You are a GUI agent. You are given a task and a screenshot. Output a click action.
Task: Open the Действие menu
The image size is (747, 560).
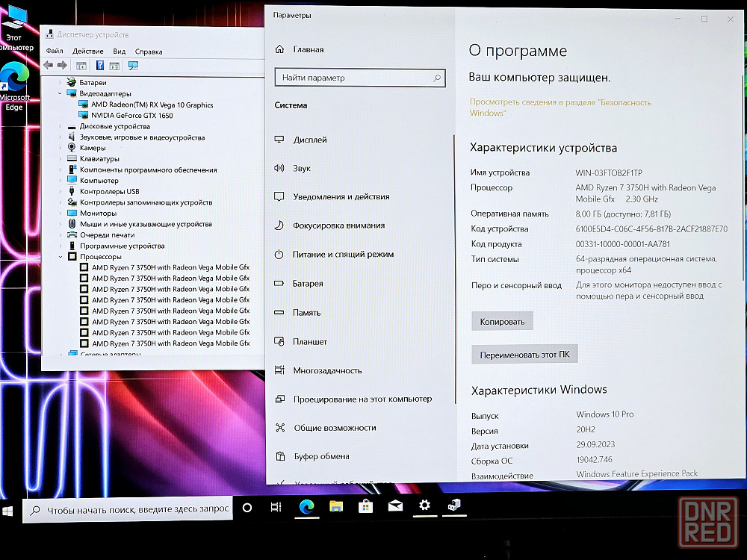coord(88,51)
